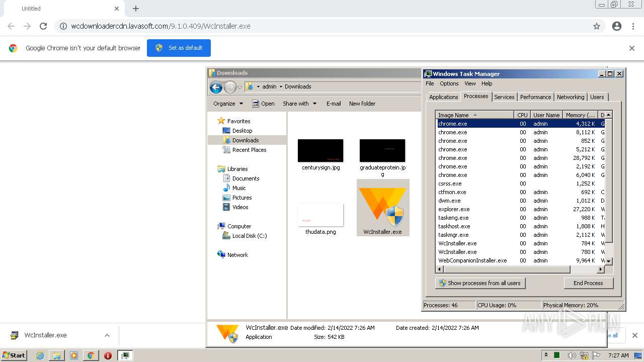Select Music library
This screenshot has width=644, height=362.
[x=239, y=188]
